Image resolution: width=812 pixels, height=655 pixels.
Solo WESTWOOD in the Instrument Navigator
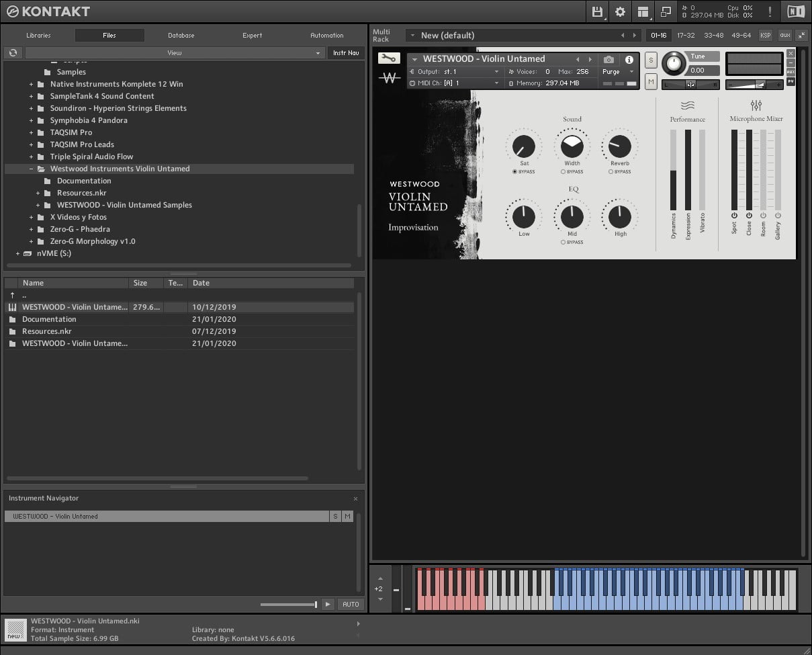[335, 517]
